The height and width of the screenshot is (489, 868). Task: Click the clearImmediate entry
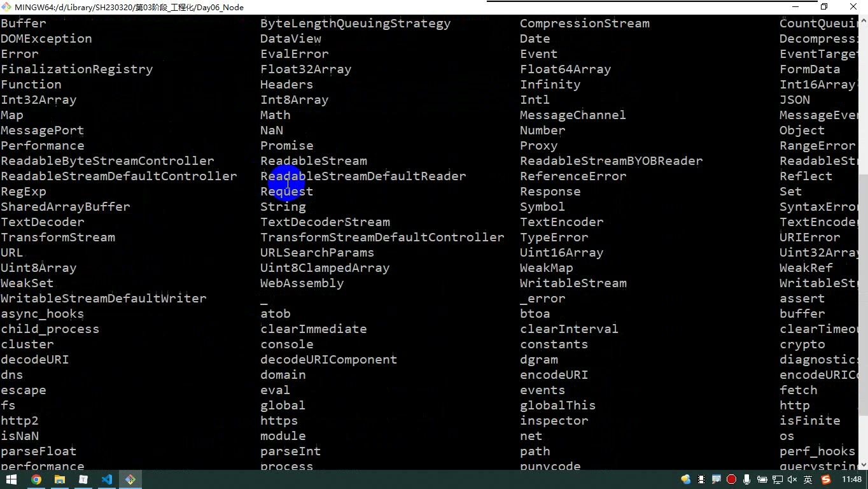tap(313, 329)
